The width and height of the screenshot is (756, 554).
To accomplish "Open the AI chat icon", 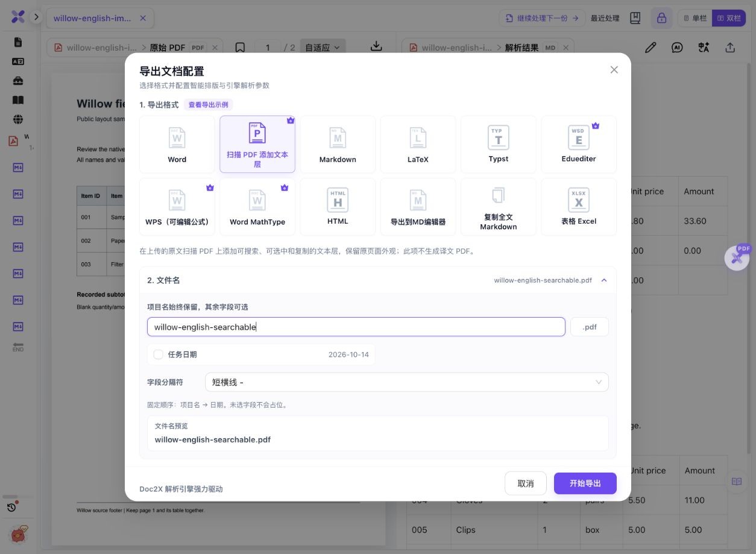I will 677,47.
